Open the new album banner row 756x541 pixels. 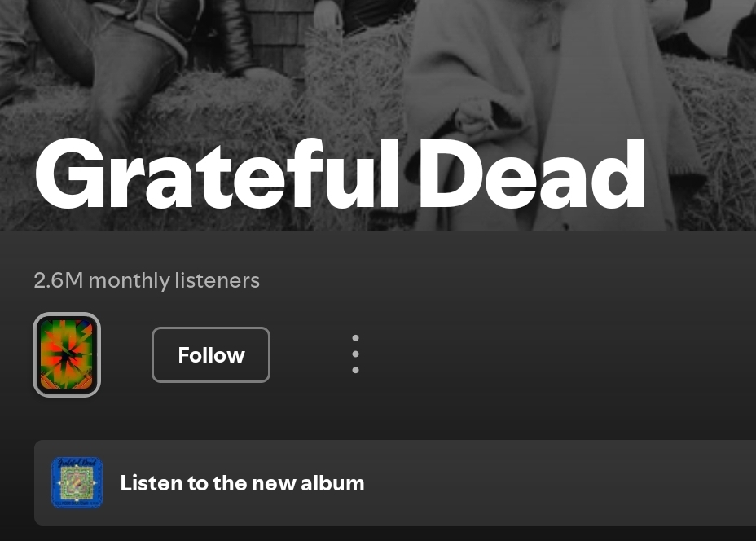pos(395,482)
